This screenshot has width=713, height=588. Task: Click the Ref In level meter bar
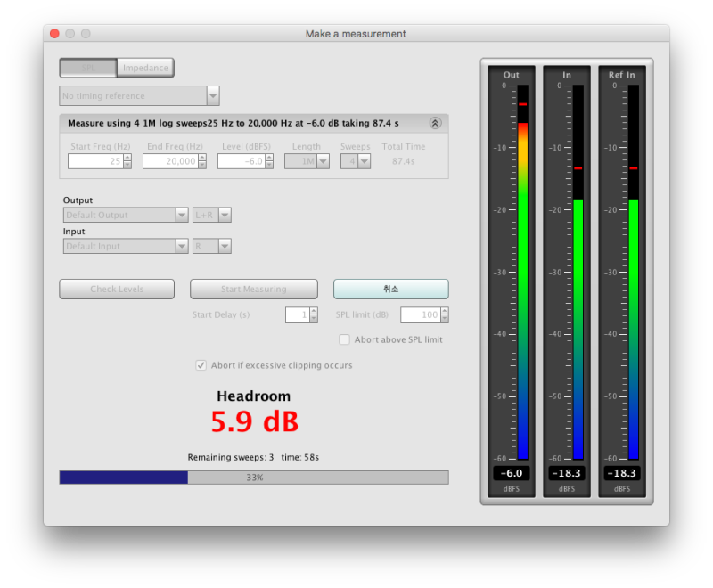(x=634, y=273)
